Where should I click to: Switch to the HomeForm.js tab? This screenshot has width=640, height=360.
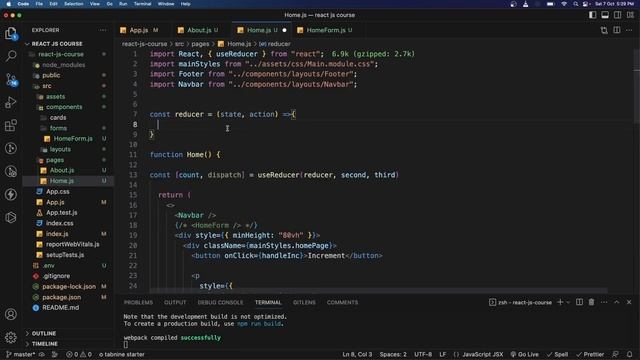[x=325, y=30]
